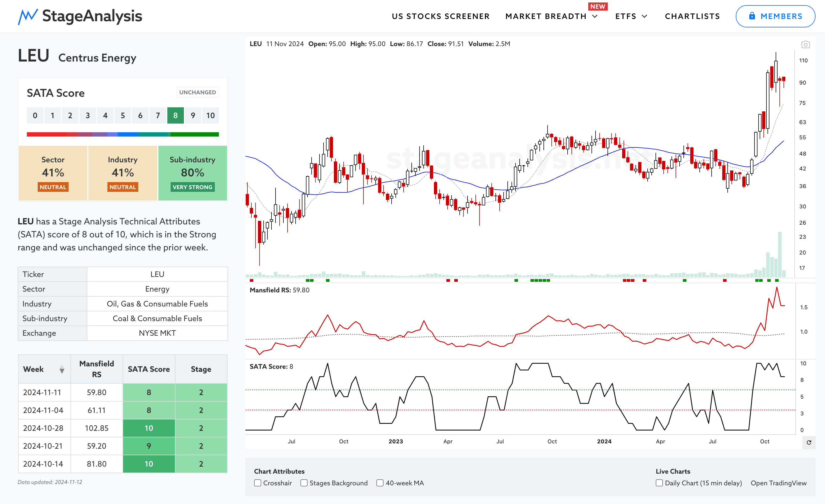
Task: Open the US Stocks Screener menu
Action: (441, 16)
